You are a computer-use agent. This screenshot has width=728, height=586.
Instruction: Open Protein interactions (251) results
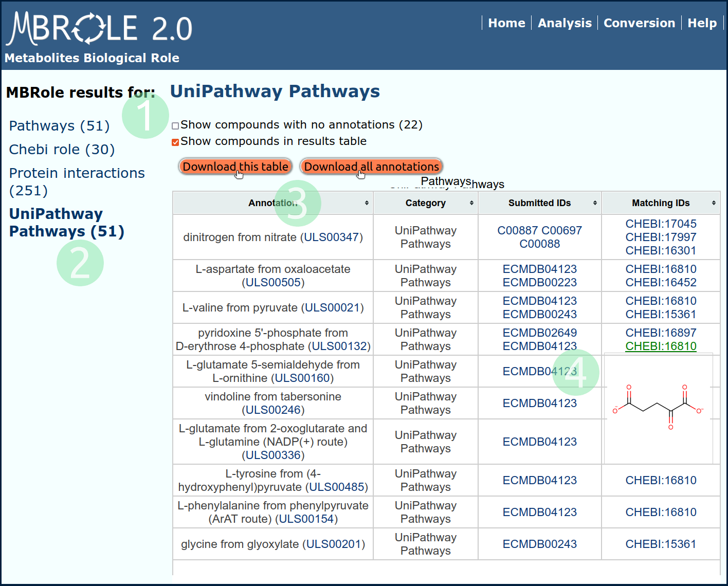point(77,181)
